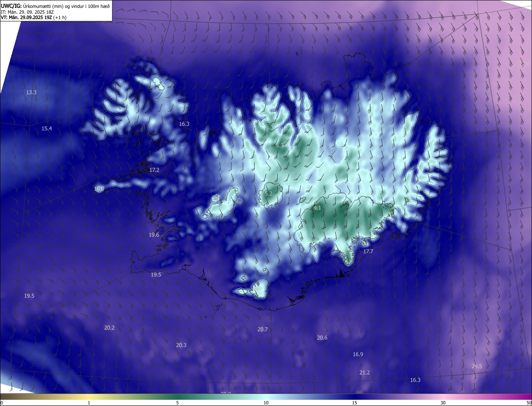The height and width of the screenshot is (406, 532).
Task: Pick the light pink colorbar segment above label 30
Action: [x=443, y=397]
